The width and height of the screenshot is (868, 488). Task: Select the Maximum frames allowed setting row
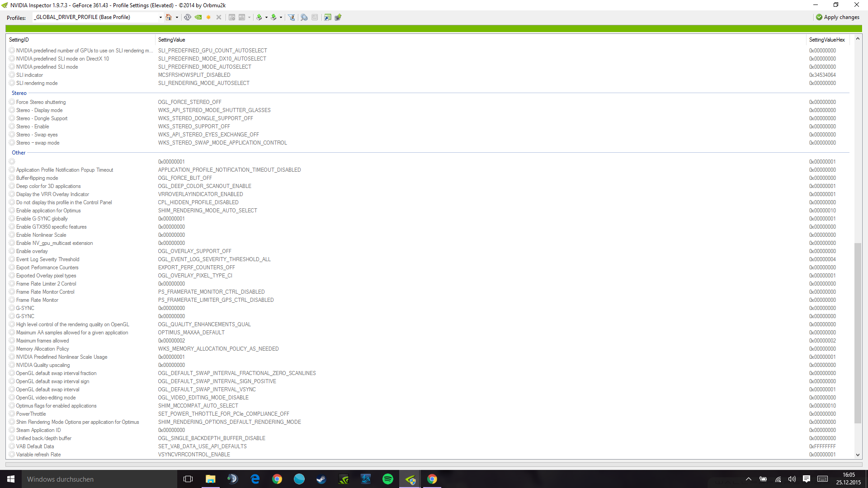point(42,341)
